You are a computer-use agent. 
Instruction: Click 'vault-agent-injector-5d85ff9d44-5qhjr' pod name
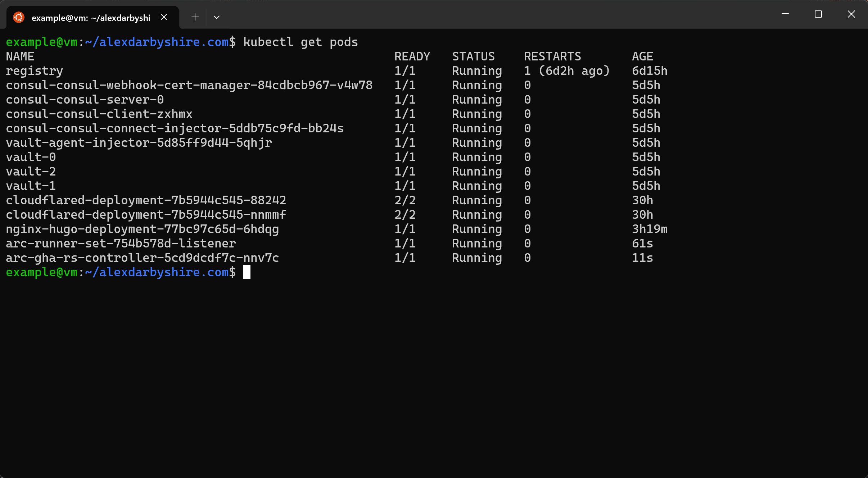pyautogui.click(x=139, y=143)
